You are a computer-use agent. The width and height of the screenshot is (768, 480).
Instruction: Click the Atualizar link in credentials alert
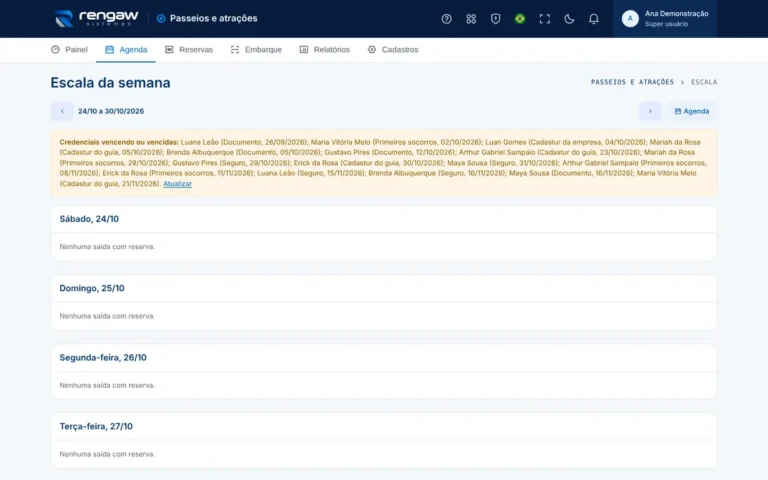[x=177, y=184]
